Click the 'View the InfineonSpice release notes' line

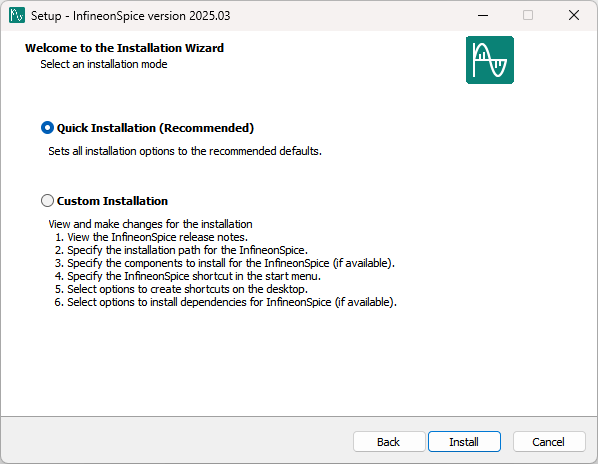pyautogui.click(x=151, y=237)
